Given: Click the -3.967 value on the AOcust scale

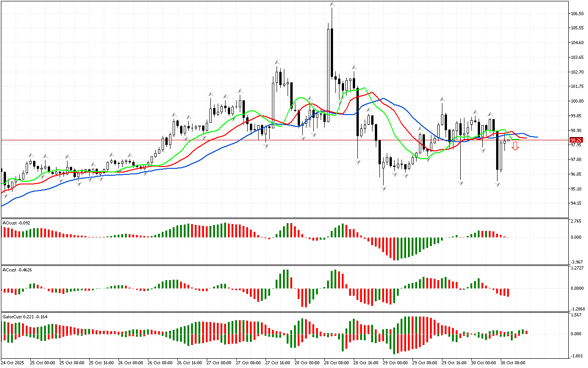Looking at the screenshot, I should pos(576,262).
